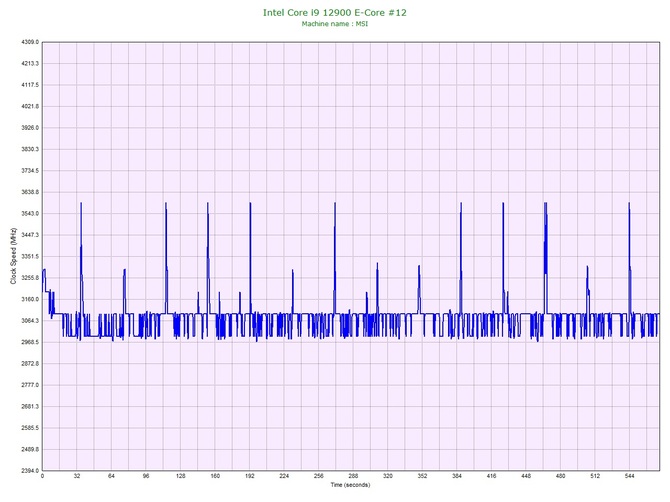Click the 448 tick on the time axis

pyautogui.click(x=526, y=477)
